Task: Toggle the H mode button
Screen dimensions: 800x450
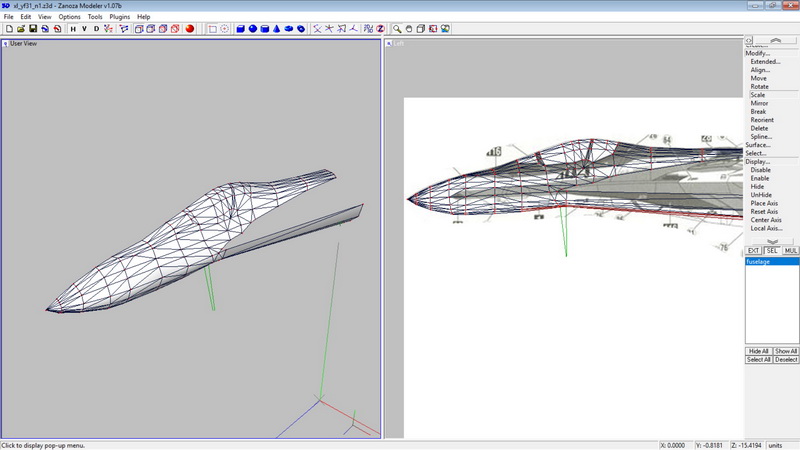Action: coord(72,29)
